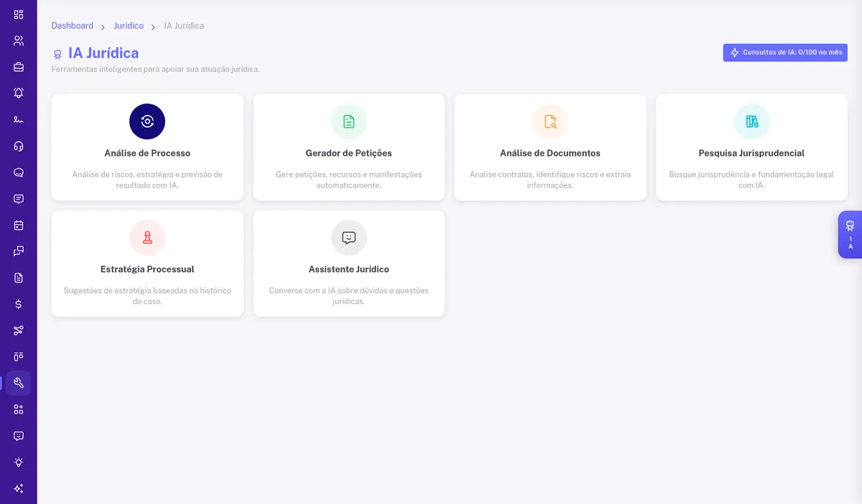Open the Análise de Processo card title
The height and width of the screenshot is (504, 862).
(x=147, y=153)
